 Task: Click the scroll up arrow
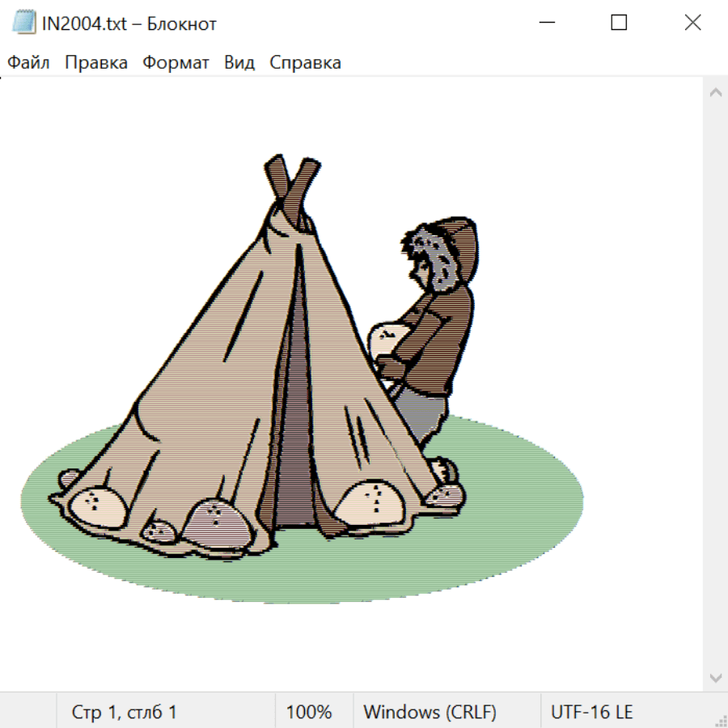[715, 93]
